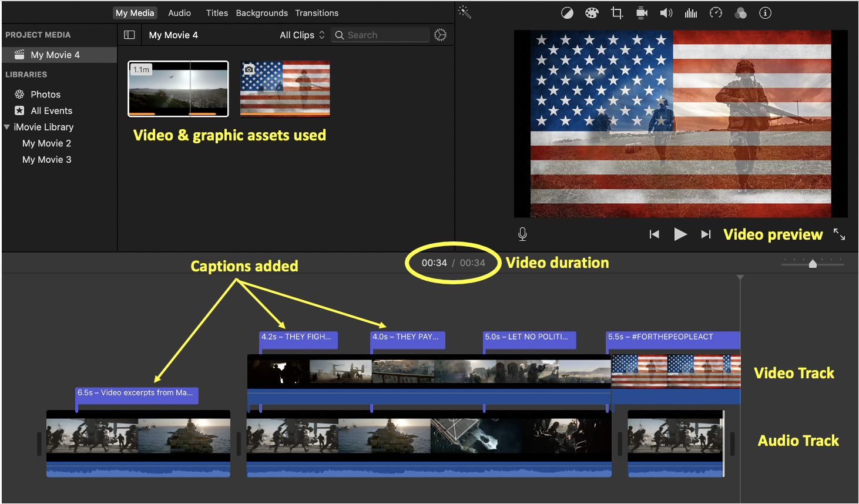Enter fullscreen preview with arrows icon
Image resolution: width=859 pixels, height=504 pixels.
[x=839, y=234]
